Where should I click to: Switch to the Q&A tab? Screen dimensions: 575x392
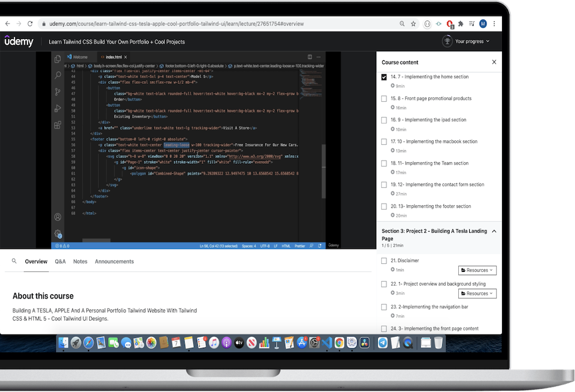[x=60, y=262]
